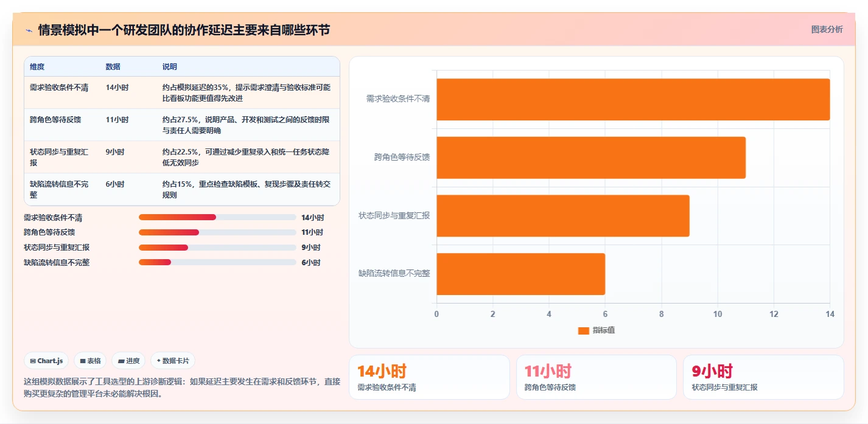Click the 6小时 value beside its progress bar
This screenshot has width=868, height=424.
click(x=311, y=263)
